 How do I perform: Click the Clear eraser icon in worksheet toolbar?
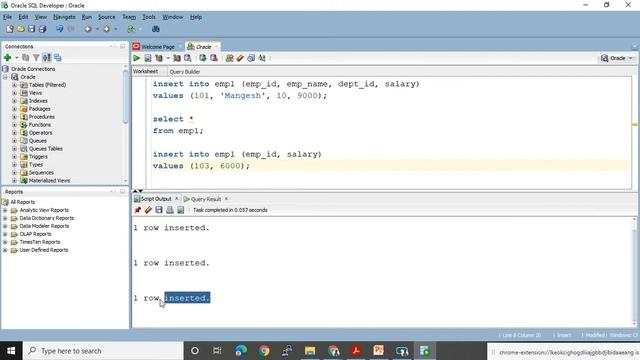[x=240, y=58]
